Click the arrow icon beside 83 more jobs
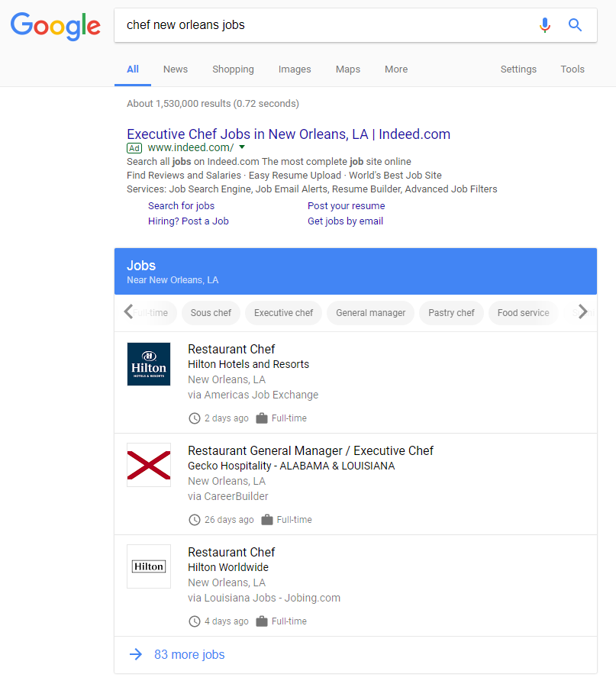Image resolution: width=616 pixels, height=684 pixels. [x=136, y=654]
